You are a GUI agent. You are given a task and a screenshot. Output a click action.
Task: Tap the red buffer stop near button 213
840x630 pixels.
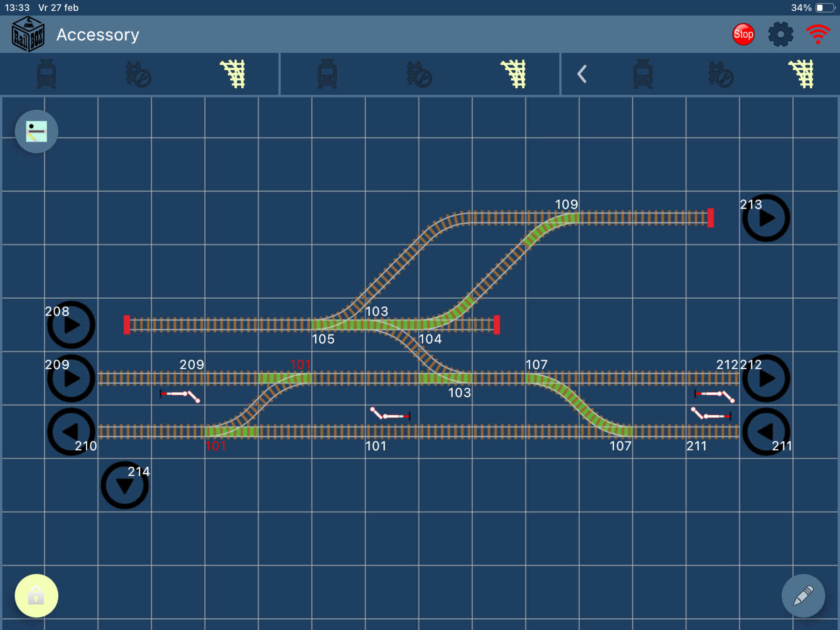pyautogui.click(x=710, y=218)
